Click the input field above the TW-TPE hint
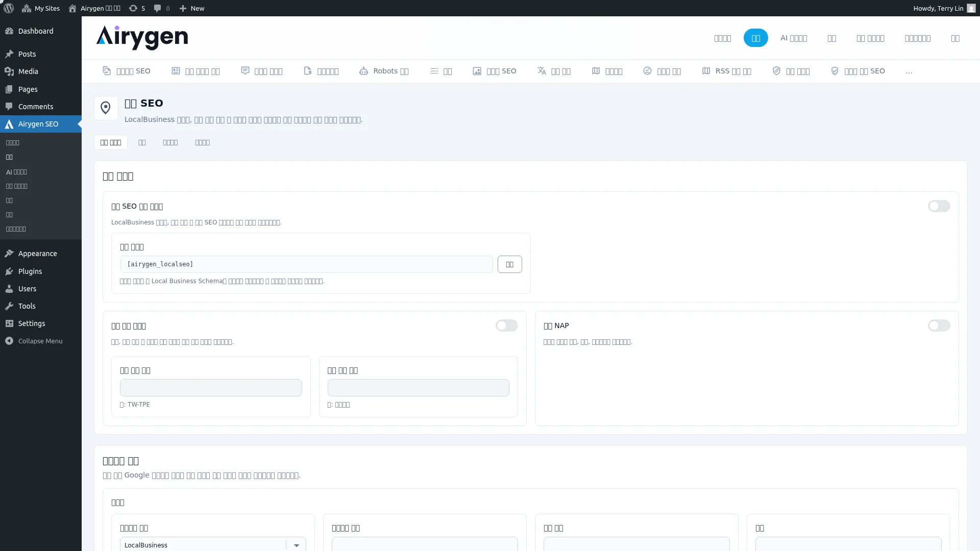This screenshot has width=980, height=551. coord(211,388)
